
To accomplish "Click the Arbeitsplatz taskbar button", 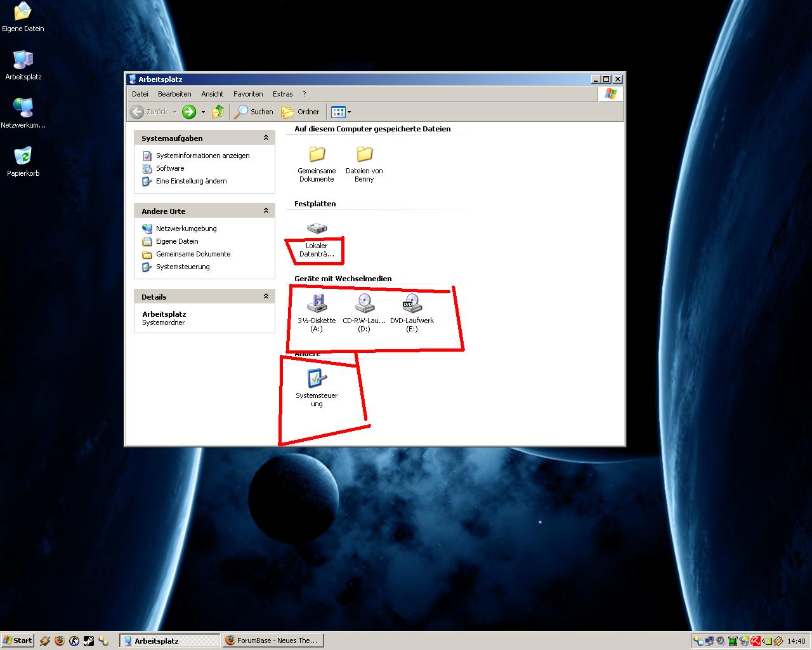I will tap(169, 640).
